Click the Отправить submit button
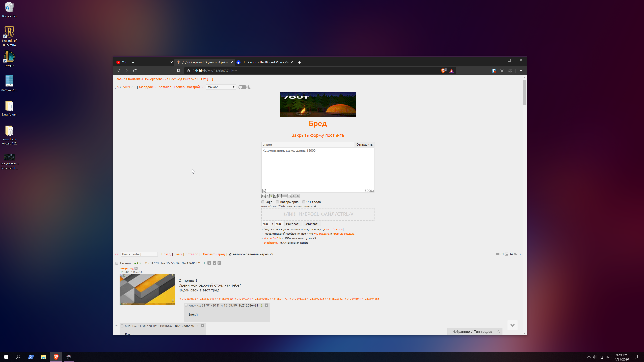Viewport: 644px width, 362px height. click(364, 144)
